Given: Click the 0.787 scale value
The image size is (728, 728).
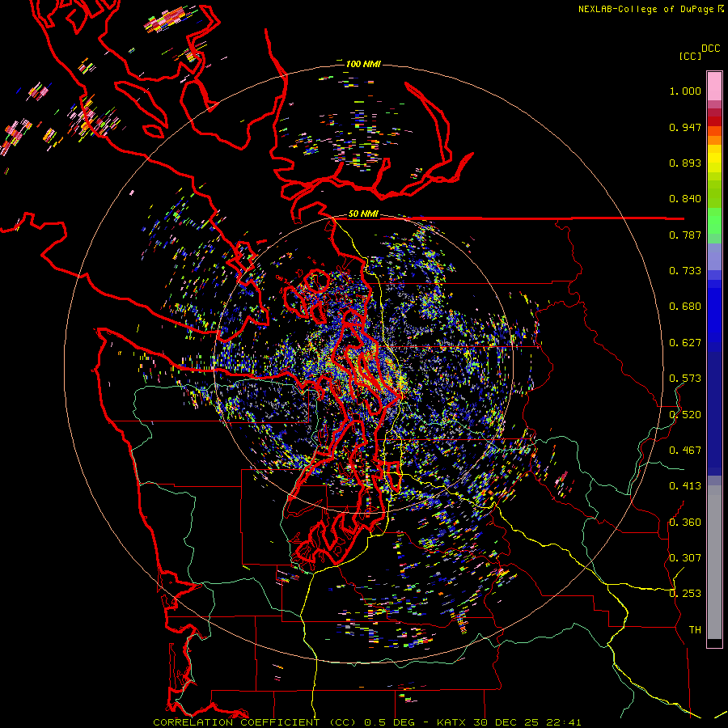Looking at the screenshot, I should point(685,235).
